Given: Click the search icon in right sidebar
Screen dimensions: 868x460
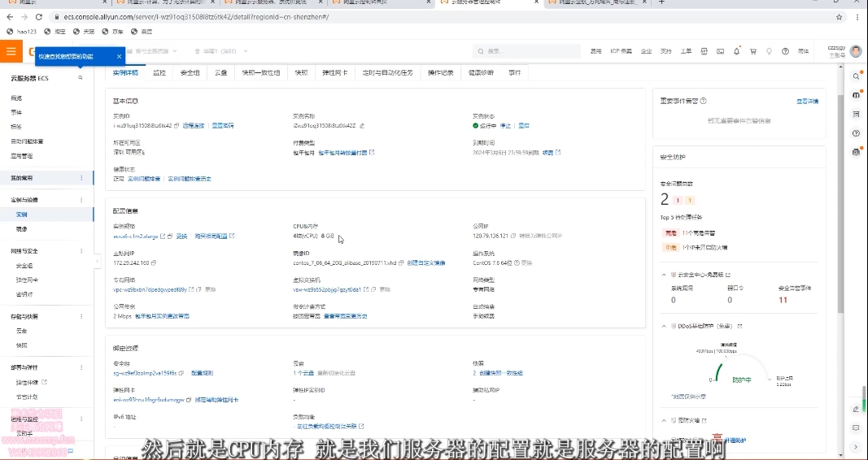Looking at the screenshot, I should pos(856,76).
